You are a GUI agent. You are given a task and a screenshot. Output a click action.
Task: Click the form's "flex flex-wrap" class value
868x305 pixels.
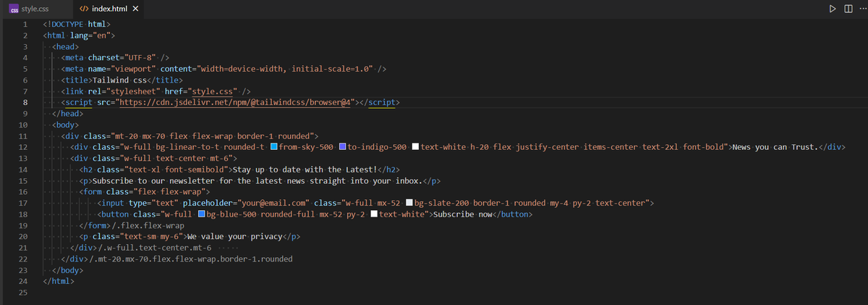pos(169,192)
